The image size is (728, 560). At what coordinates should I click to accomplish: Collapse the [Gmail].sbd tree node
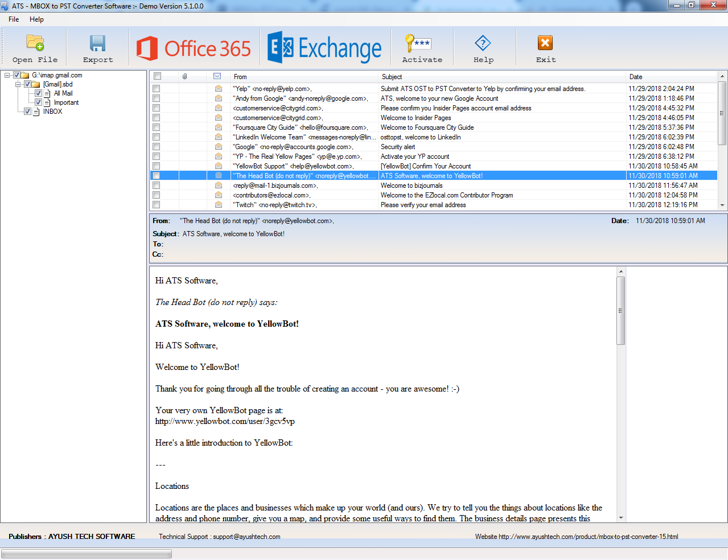[x=18, y=84]
